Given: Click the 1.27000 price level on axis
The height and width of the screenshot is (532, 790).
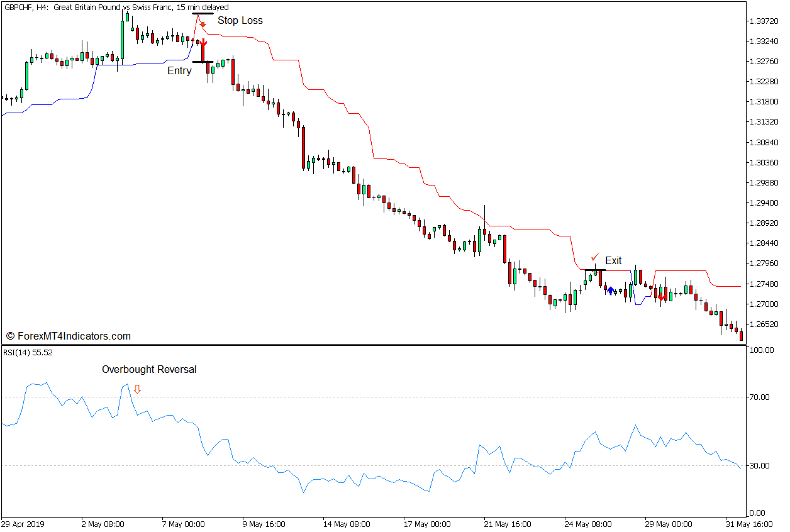Looking at the screenshot, I should coord(764,304).
